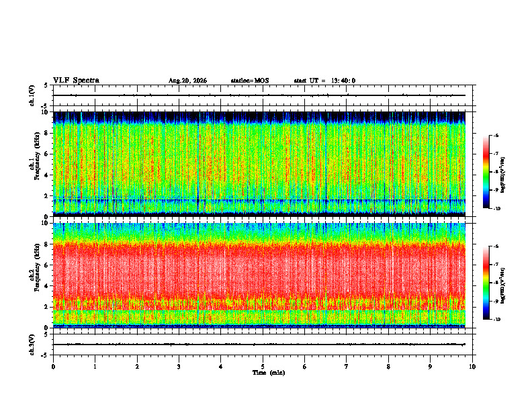
Task: Click the 10 minute tick on time axis
Action: (472, 367)
